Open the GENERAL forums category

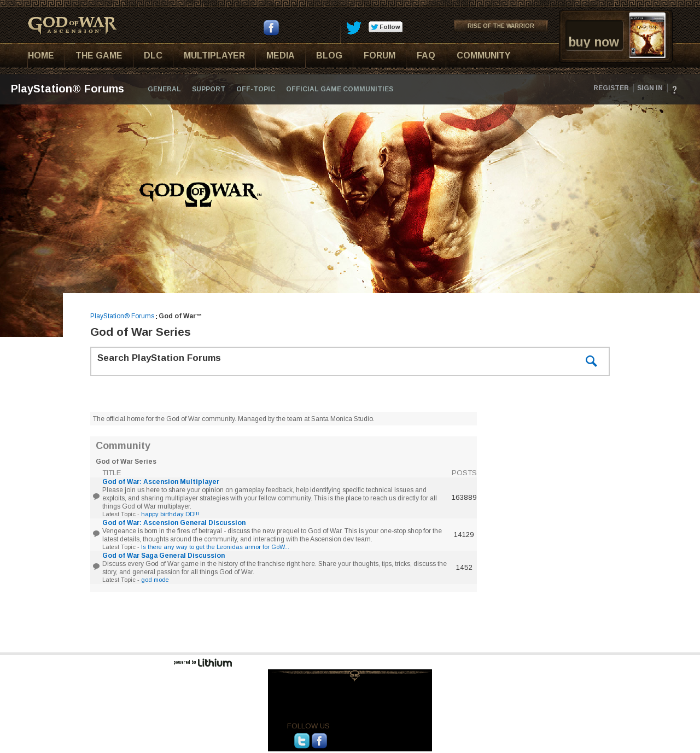click(x=164, y=89)
